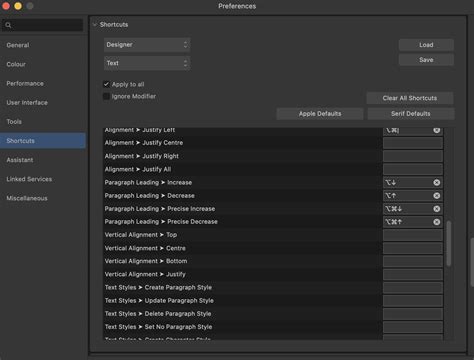Screen dimensions: 474x360
Task: Open the Tools preferences section
Action: pyautogui.click(x=14, y=122)
